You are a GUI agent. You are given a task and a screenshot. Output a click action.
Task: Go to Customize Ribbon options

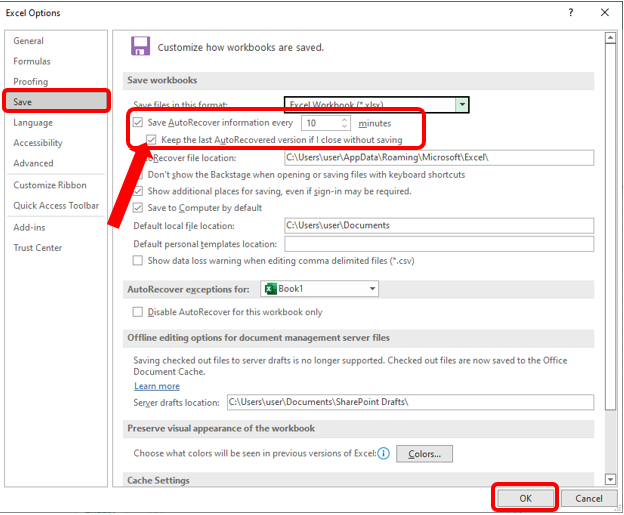(50, 185)
